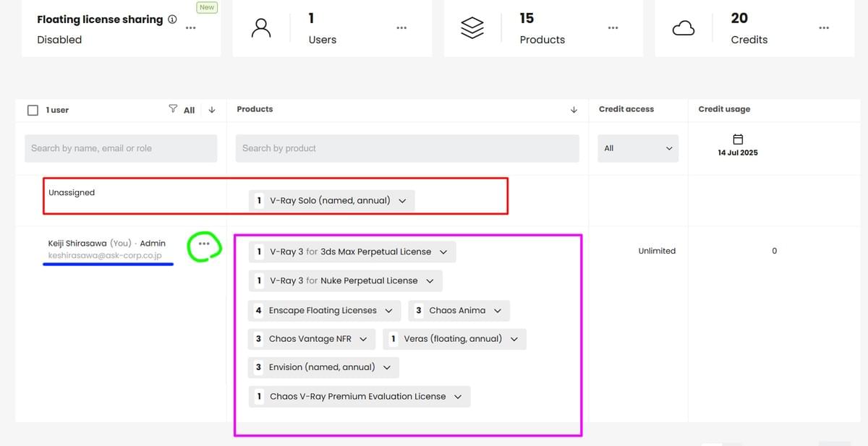Click the Keiji Shirasawa user name
Screen dimensions: 868x446
[x=77, y=244]
